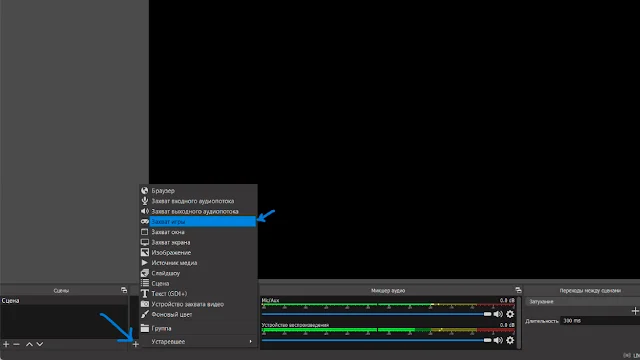Move the scene up with the arrow
This screenshot has width=640, height=360.
(29, 344)
